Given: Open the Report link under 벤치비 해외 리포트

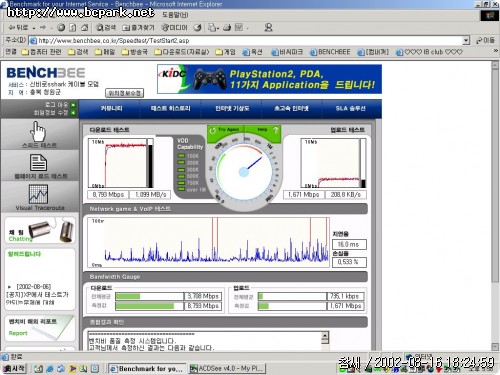Looking at the screenshot, I should [x=18, y=333].
